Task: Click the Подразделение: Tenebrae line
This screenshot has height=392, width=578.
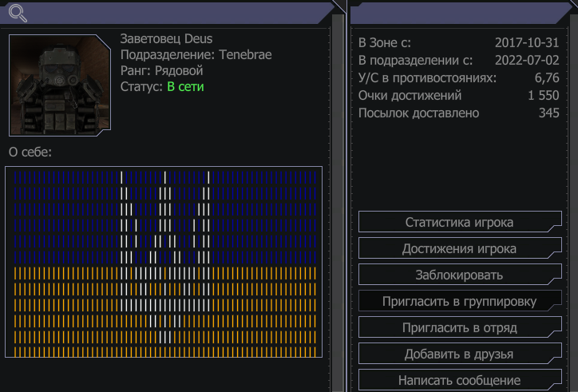Action: [x=196, y=55]
